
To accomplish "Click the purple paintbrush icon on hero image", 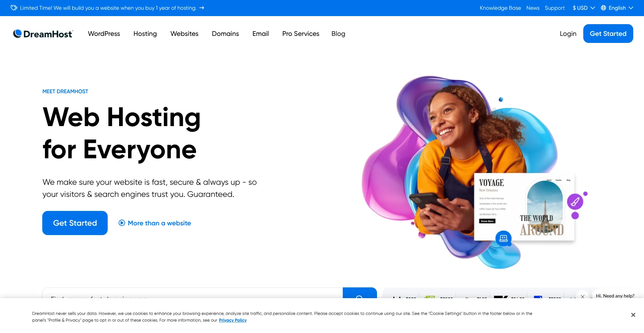I will pos(575,202).
